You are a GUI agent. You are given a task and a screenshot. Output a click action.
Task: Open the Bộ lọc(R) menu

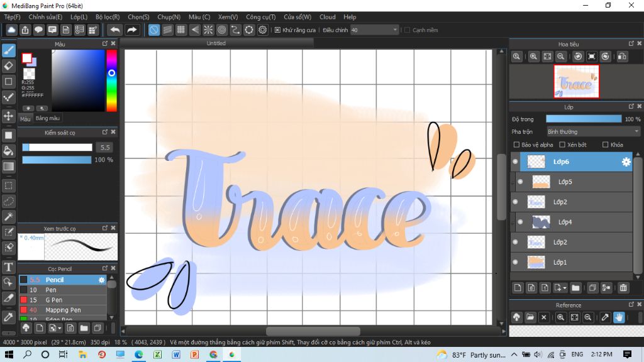tap(108, 17)
